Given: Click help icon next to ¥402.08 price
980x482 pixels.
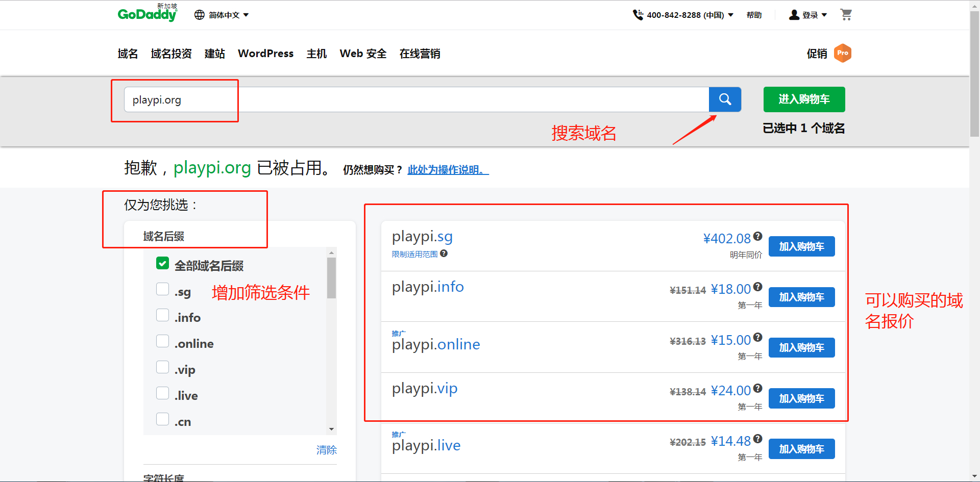Looking at the screenshot, I should [x=758, y=236].
